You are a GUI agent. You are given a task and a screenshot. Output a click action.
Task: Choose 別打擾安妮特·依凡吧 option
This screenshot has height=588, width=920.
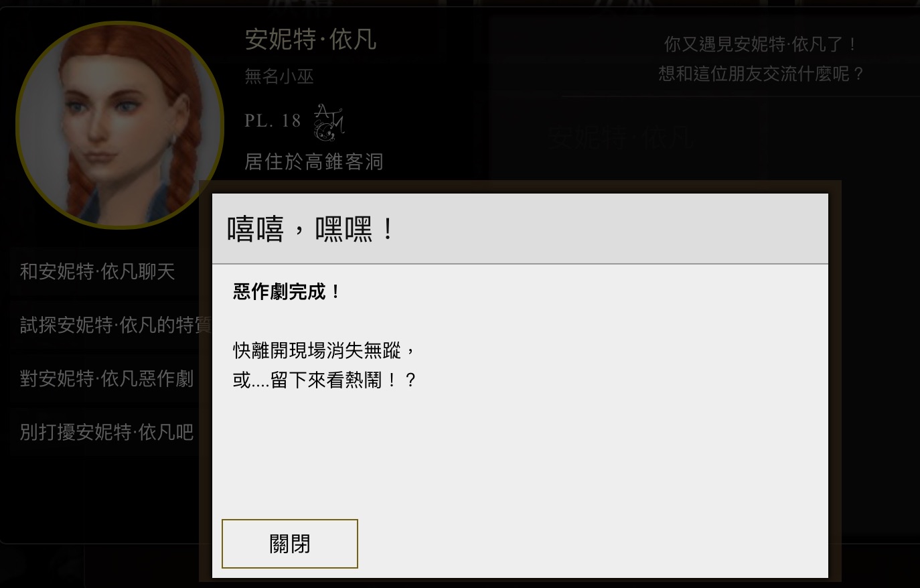(x=105, y=432)
